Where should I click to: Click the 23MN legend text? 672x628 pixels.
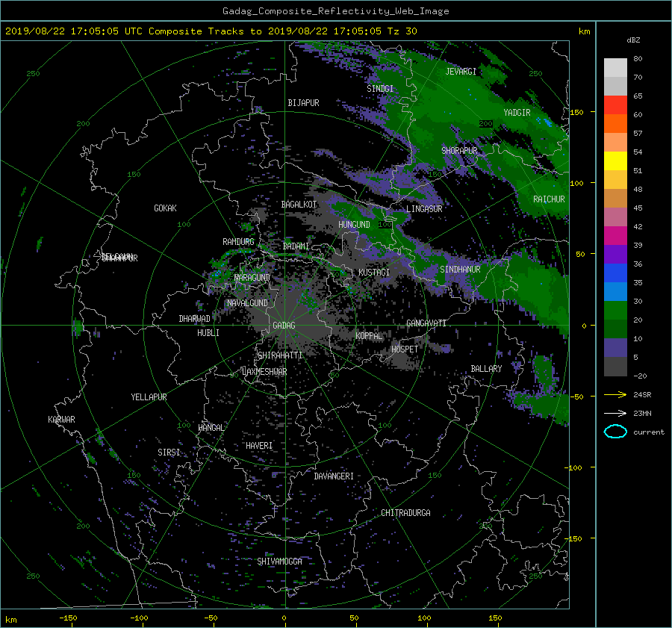tap(642, 413)
